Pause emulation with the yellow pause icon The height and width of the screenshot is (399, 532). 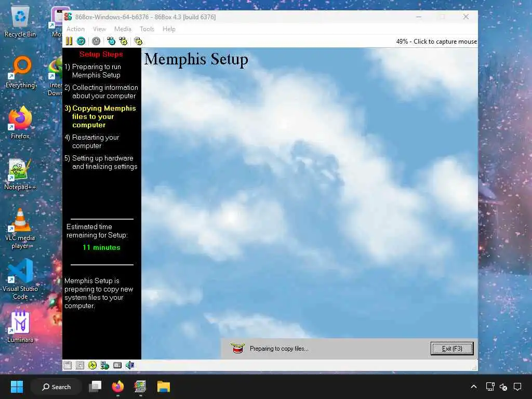coord(69,41)
